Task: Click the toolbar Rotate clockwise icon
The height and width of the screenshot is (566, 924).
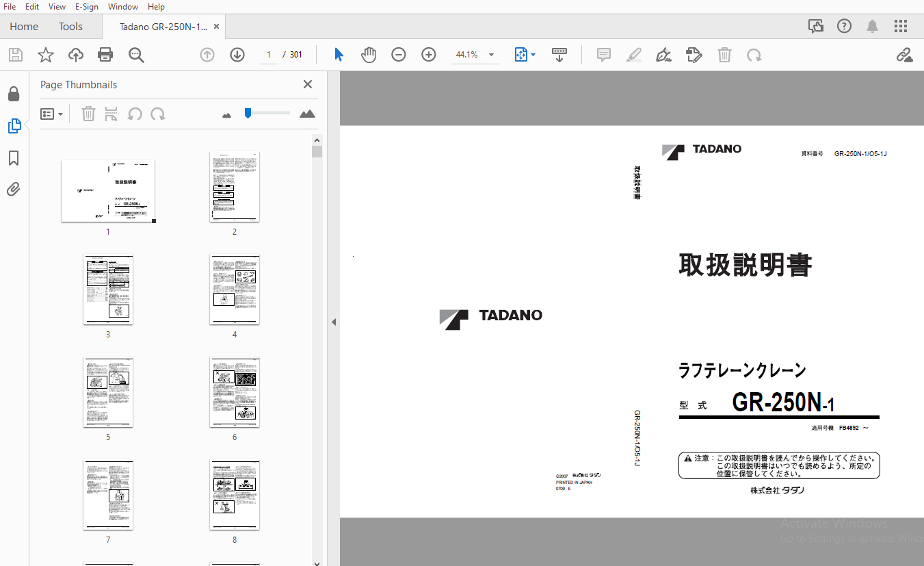Action: tap(754, 55)
